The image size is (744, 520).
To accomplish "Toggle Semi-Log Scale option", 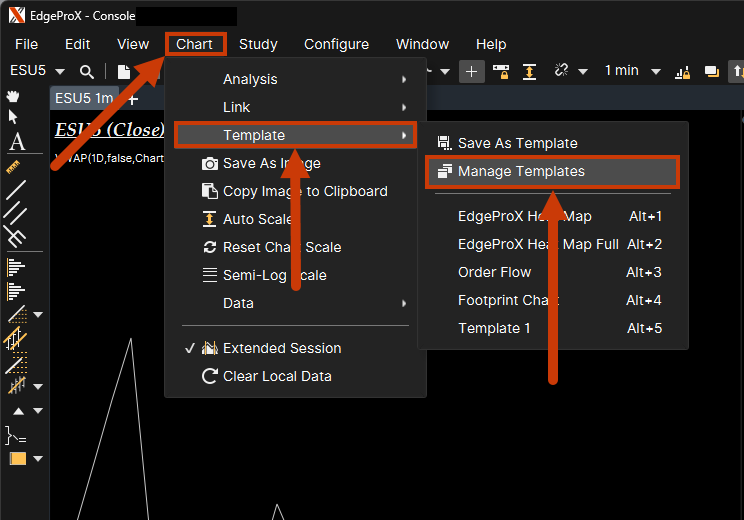I will click(x=274, y=275).
